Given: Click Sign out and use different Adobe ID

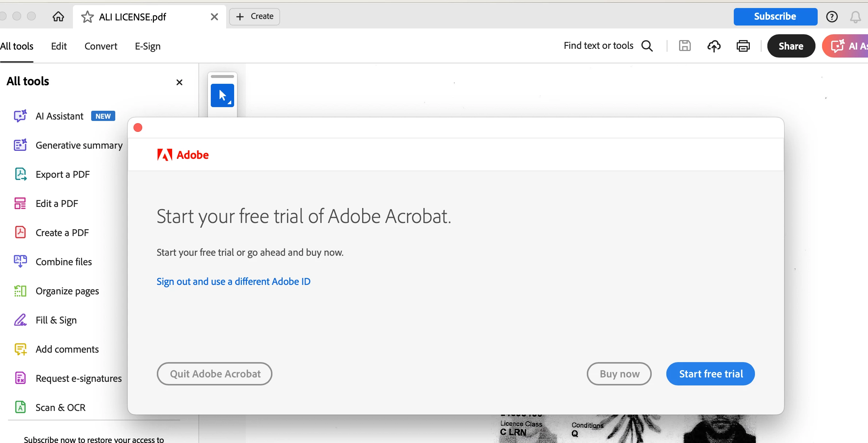Looking at the screenshot, I should tap(233, 282).
